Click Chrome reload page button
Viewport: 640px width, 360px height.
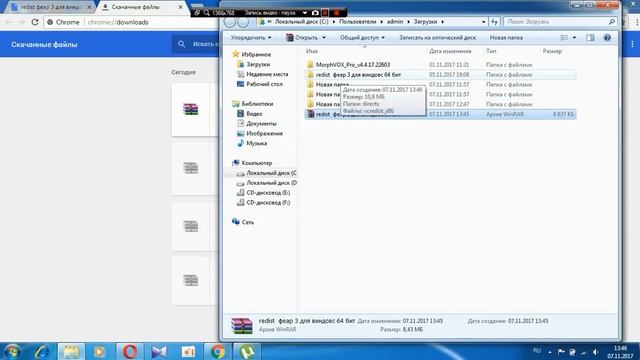point(35,22)
